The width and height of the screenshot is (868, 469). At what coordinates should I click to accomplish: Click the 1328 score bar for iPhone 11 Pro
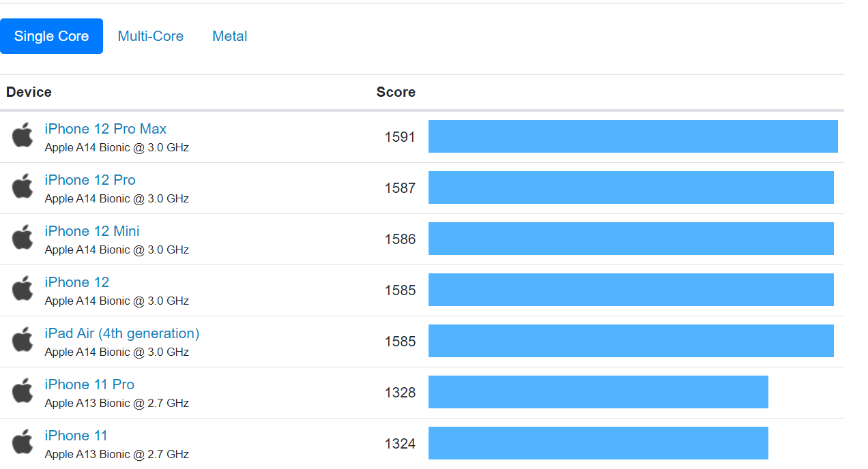[x=598, y=392]
